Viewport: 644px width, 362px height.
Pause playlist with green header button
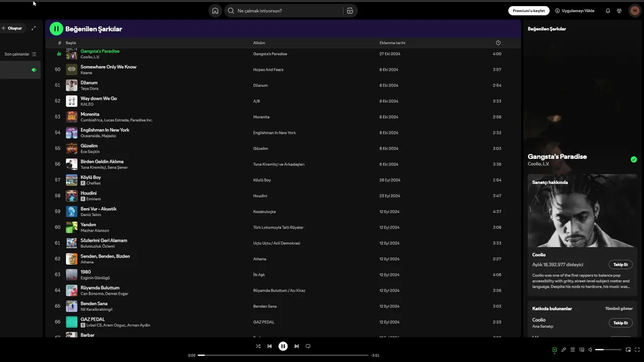pyautogui.click(x=56, y=29)
